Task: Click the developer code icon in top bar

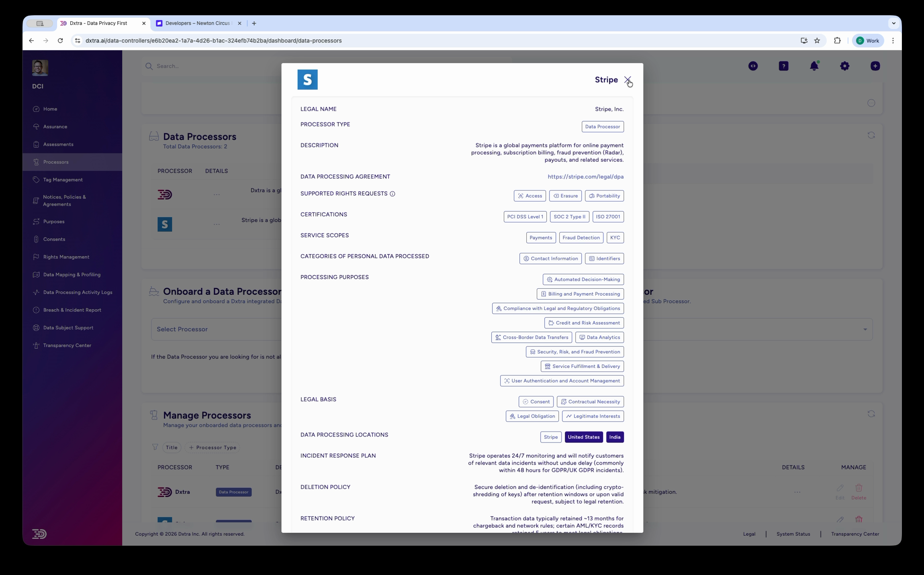Action: (x=753, y=66)
